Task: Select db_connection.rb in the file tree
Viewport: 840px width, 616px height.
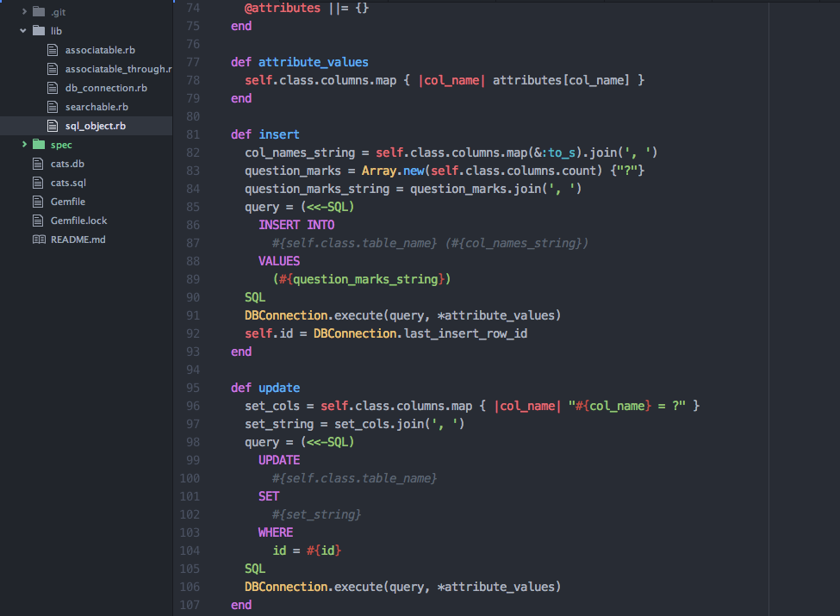Action: pyautogui.click(x=106, y=88)
